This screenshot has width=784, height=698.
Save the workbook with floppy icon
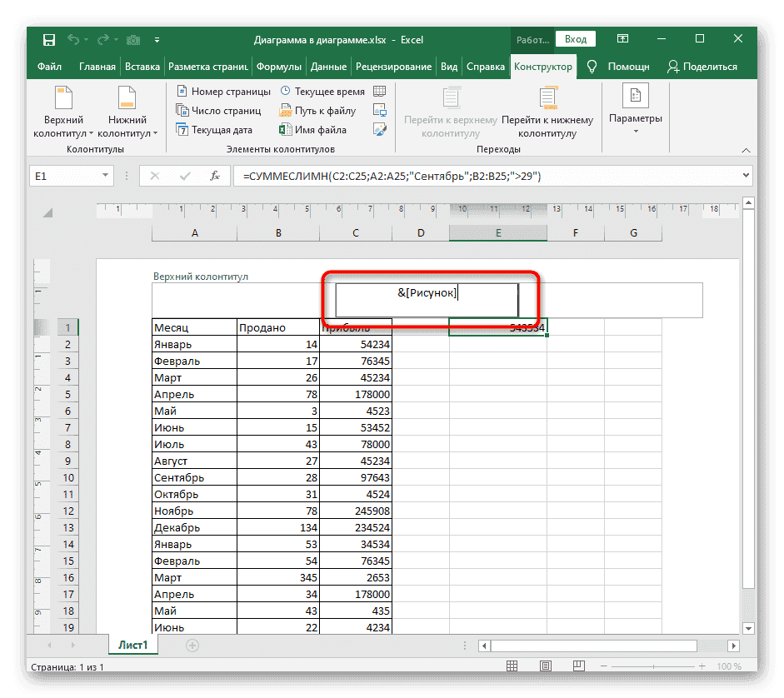(x=49, y=40)
